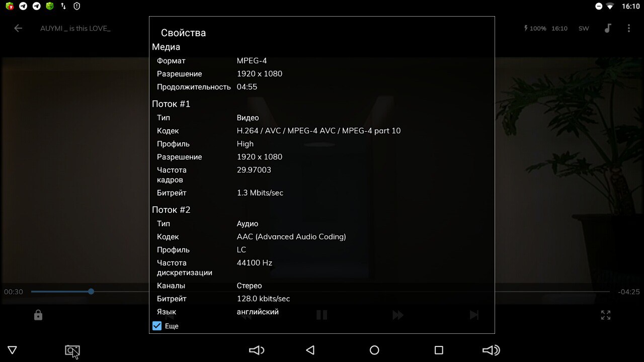Lower volume with navigation bar speaker
This screenshot has width=644, height=362.
point(257,350)
